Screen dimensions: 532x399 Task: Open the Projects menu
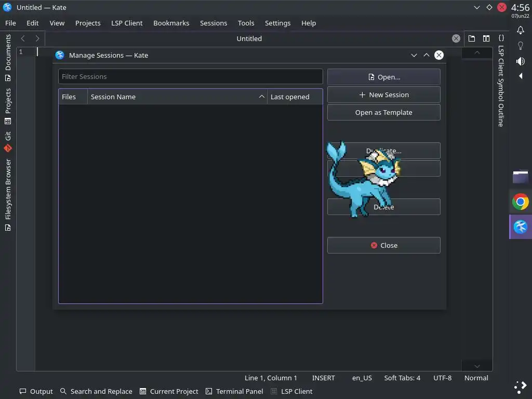88,23
